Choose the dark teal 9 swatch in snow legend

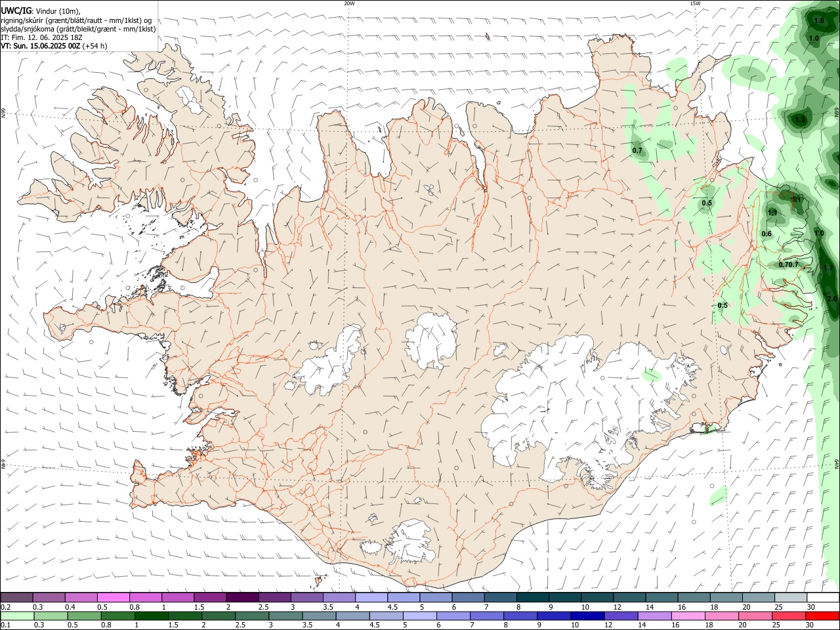click(x=564, y=597)
